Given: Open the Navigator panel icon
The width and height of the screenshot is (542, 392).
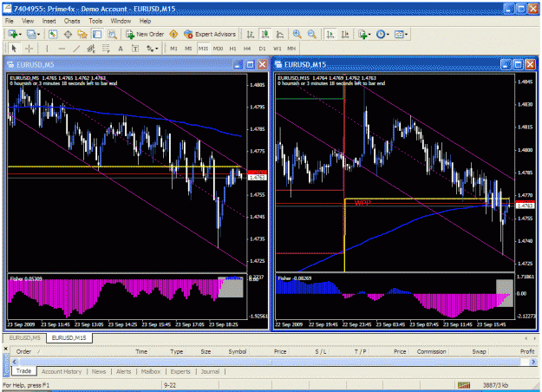Looking at the screenshot, I should tap(82, 34).
